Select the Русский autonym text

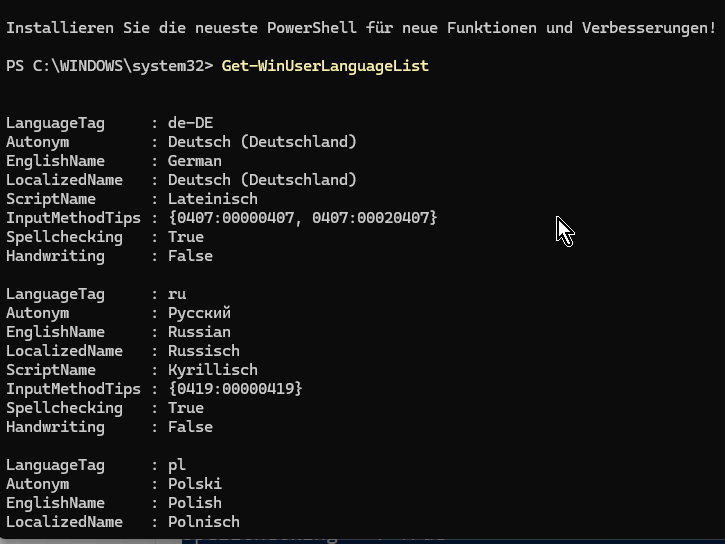[x=199, y=313]
